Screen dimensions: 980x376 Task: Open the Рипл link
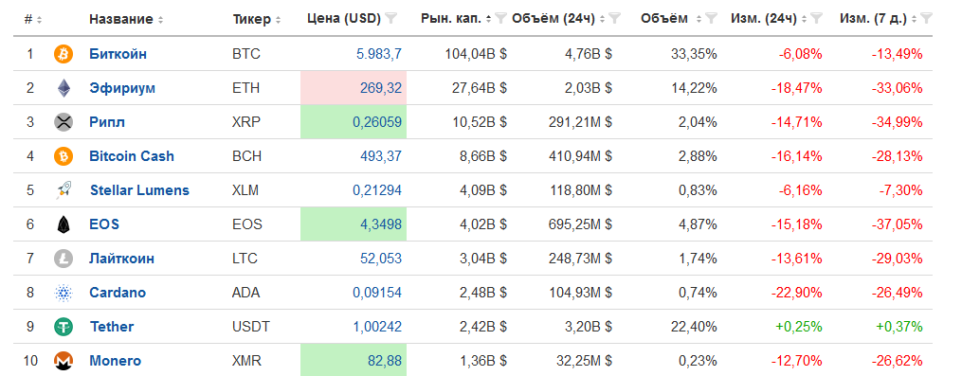coord(107,122)
